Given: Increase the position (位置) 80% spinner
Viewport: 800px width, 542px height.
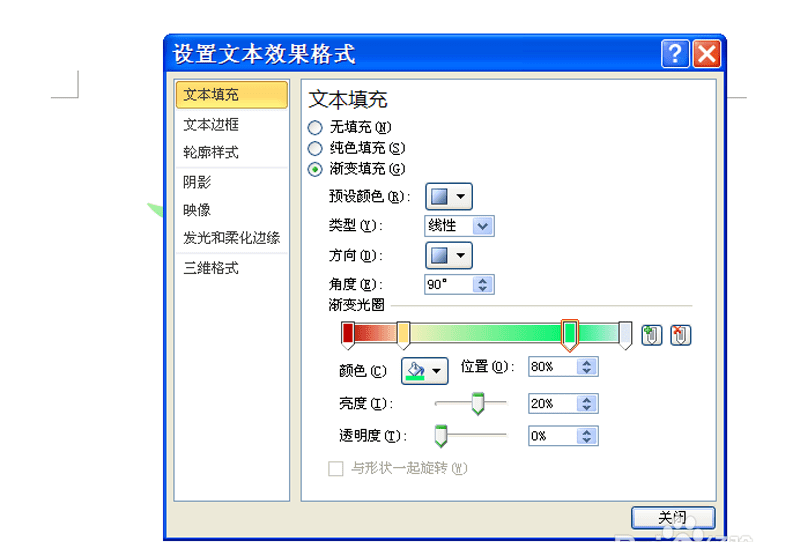Looking at the screenshot, I should 587,363.
